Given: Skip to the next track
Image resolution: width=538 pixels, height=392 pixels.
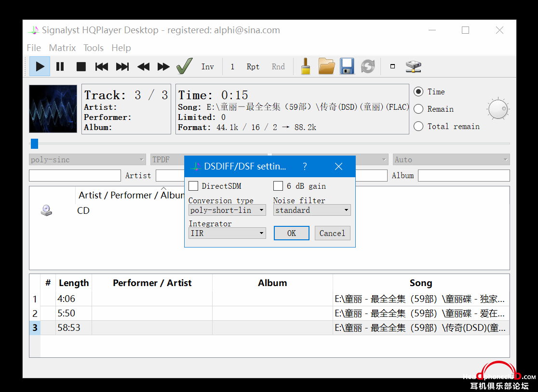Looking at the screenshot, I should [122, 66].
